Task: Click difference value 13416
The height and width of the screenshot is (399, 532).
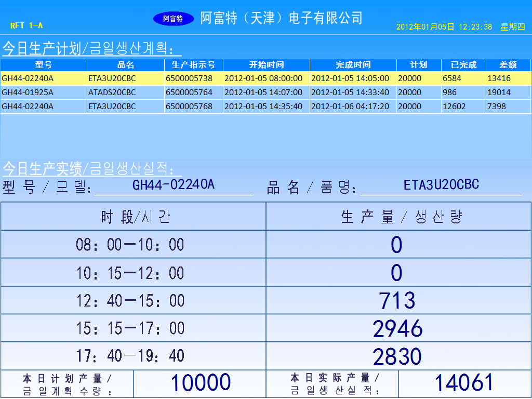Action: [508, 78]
